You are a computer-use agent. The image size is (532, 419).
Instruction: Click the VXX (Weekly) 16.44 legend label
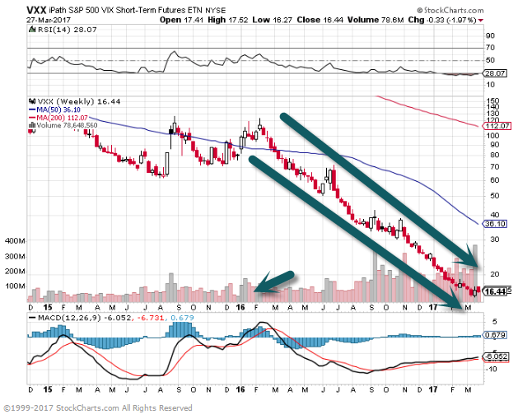click(79, 101)
